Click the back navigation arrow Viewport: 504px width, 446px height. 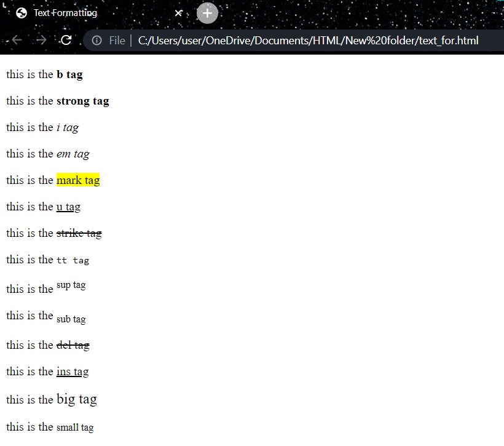point(16,40)
